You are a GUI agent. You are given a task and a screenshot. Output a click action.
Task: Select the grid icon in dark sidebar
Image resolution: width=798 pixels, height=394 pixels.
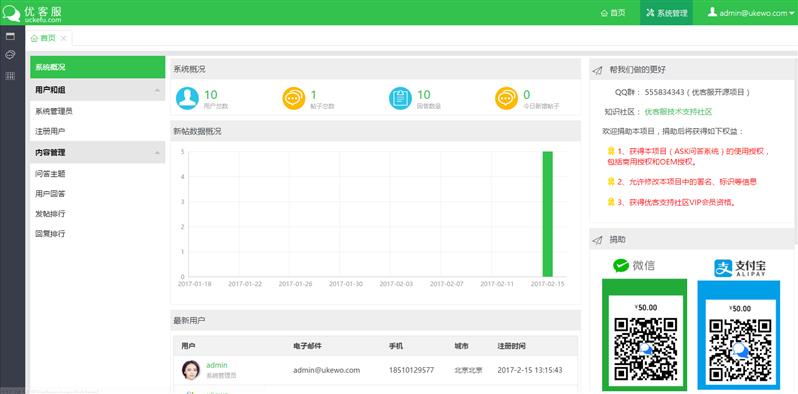click(10, 76)
